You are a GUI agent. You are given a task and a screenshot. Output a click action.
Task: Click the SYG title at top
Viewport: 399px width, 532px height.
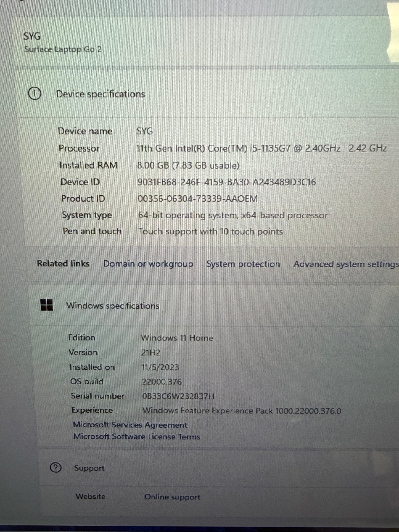(x=32, y=36)
